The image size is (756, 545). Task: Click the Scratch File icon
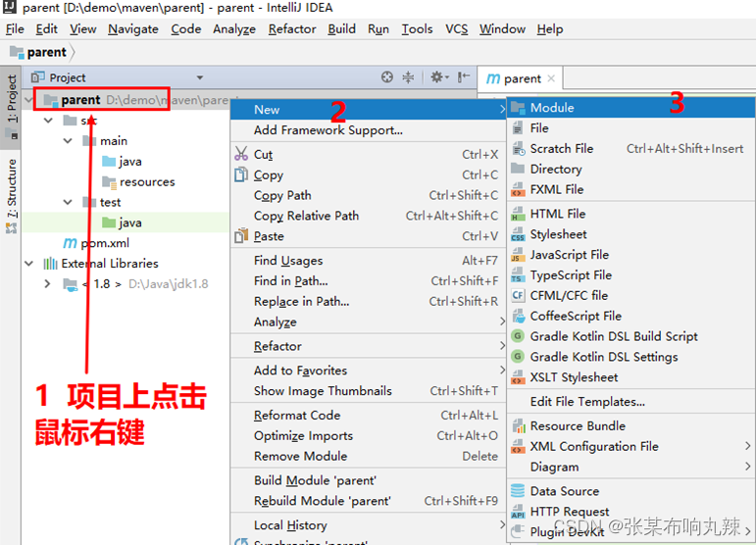(x=519, y=148)
